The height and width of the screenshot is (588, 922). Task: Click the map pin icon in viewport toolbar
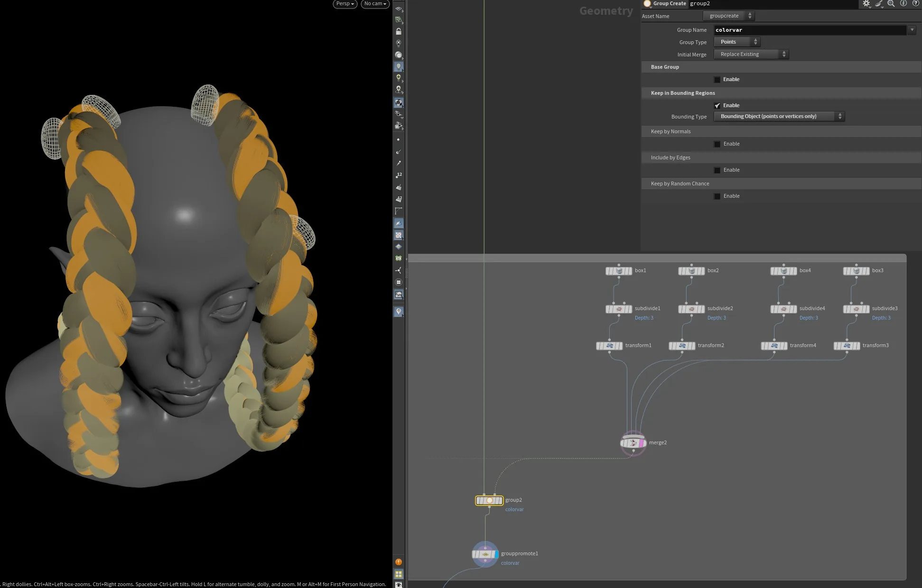pyautogui.click(x=399, y=312)
